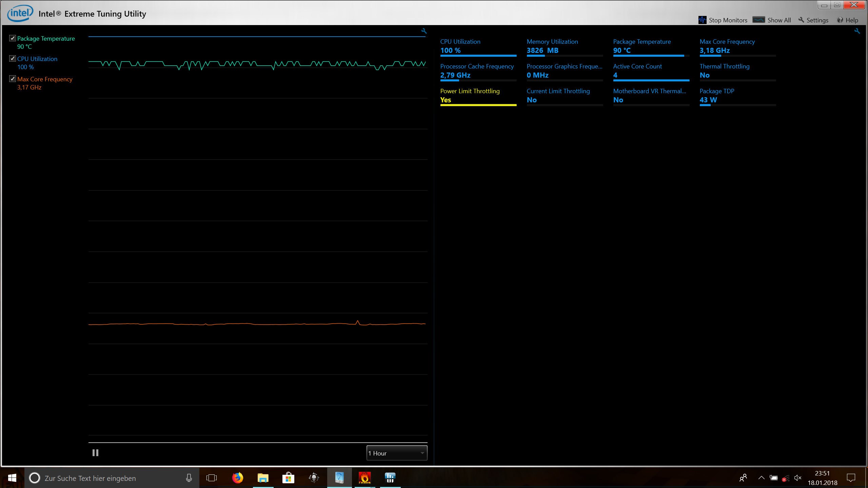Click the 43 W Package TDP value
Viewport: 868px width, 488px height.
point(708,100)
